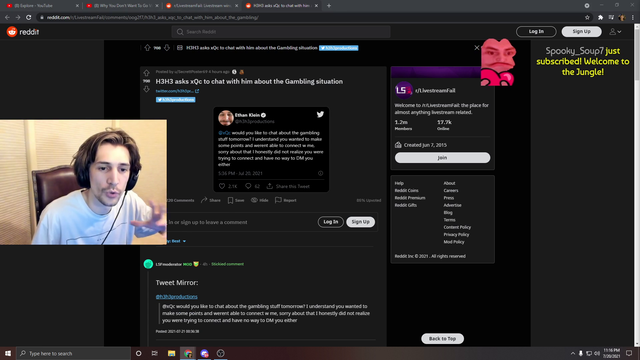Bookmark this page with star icon
This screenshot has width=640, height=360.
587,18
